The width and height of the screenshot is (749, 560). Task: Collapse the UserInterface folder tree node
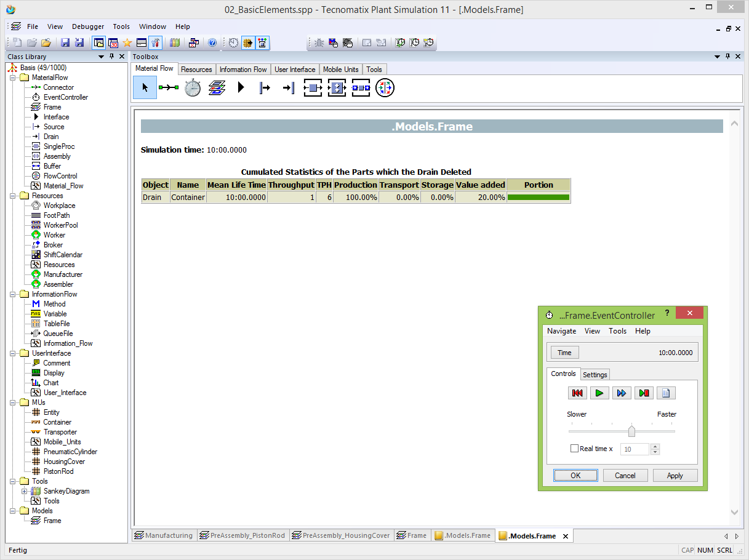12,353
